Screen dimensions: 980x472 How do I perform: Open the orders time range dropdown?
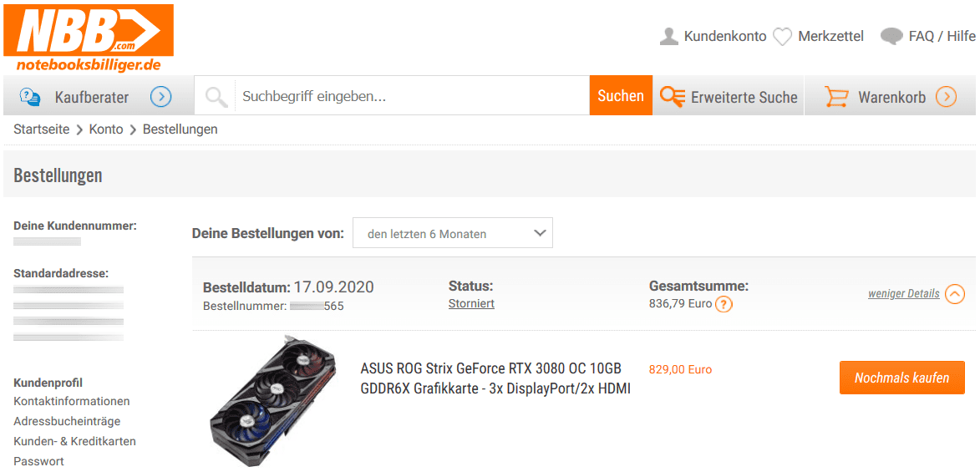(453, 234)
